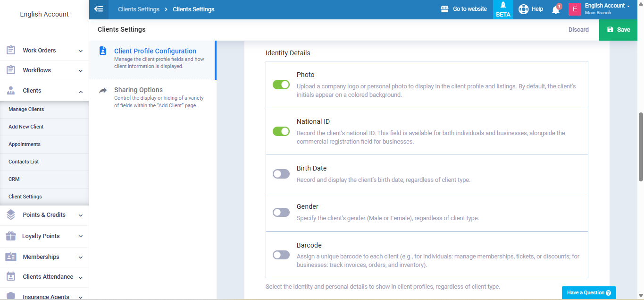The image size is (644, 300).
Task: Switch on the Gender toggle
Action: (281, 213)
